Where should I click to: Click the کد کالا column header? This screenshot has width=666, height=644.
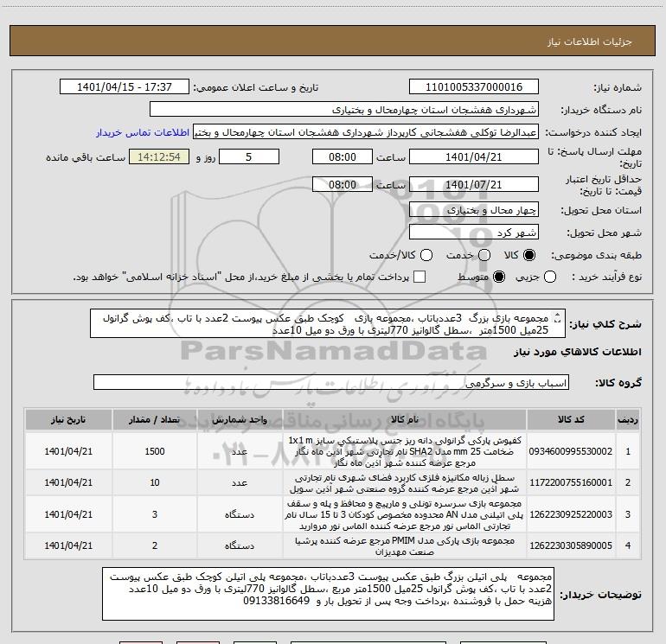click(x=571, y=419)
